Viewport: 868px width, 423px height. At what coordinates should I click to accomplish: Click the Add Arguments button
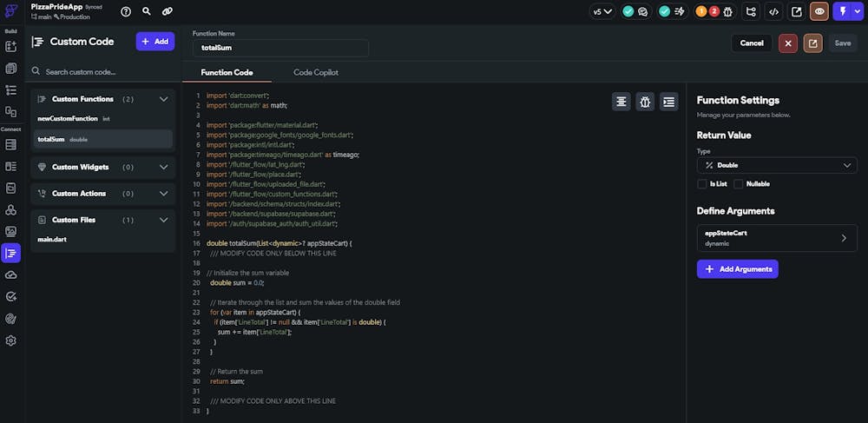click(x=737, y=269)
